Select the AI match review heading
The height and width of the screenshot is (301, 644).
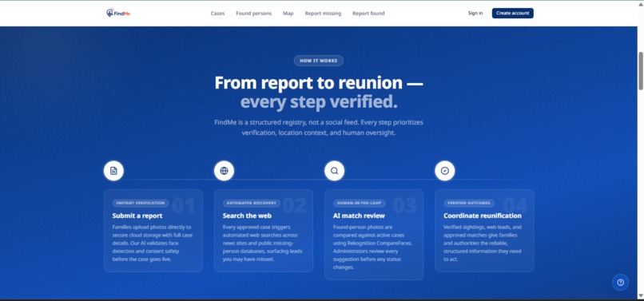359,216
